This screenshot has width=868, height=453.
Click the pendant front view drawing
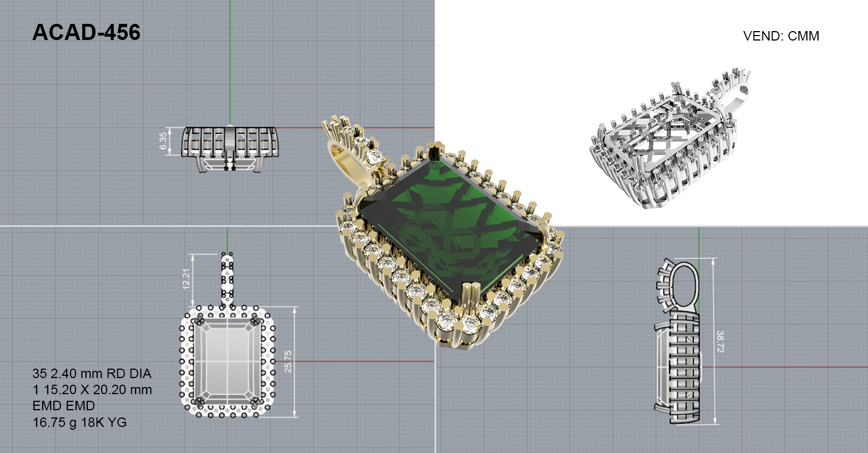point(227,335)
